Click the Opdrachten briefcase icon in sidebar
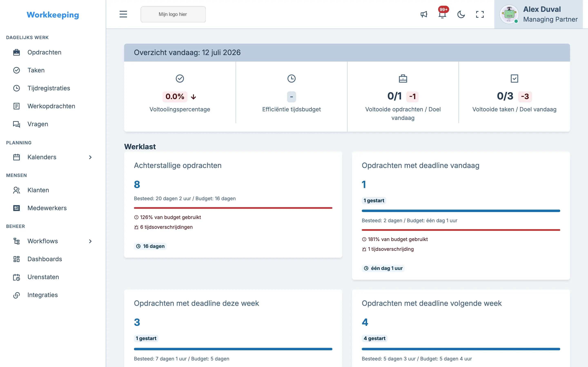Viewport: 588px width, 367px height. 17,52
